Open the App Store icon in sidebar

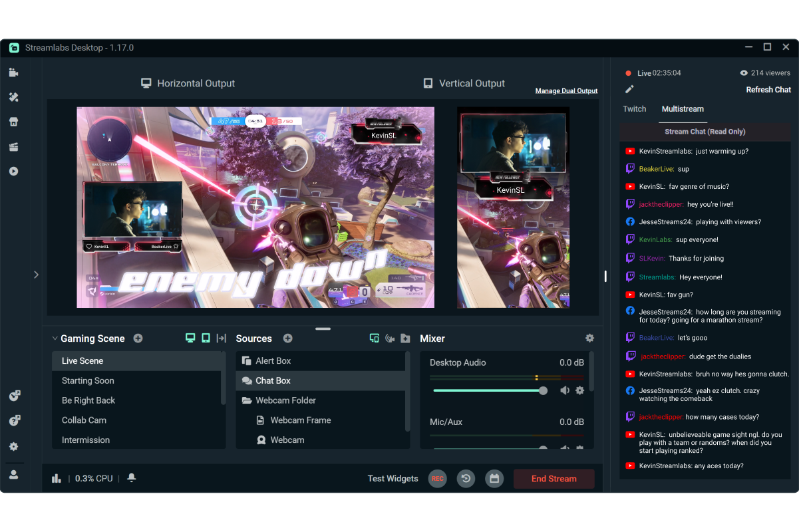[13, 122]
